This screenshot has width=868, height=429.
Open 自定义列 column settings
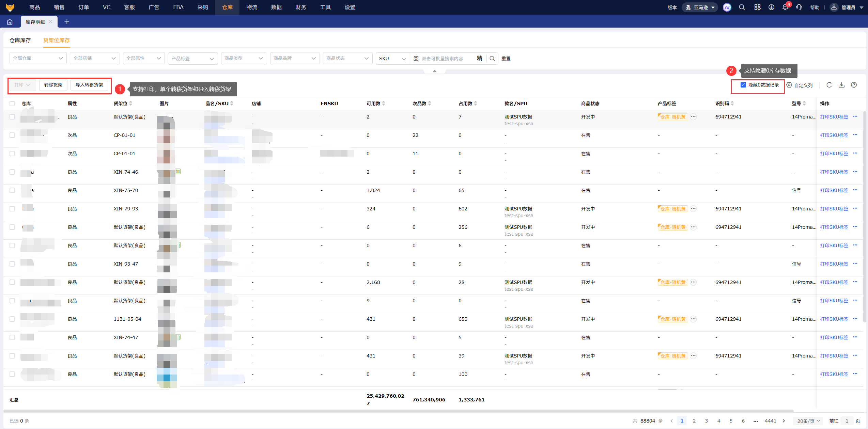pyautogui.click(x=800, y=85)
